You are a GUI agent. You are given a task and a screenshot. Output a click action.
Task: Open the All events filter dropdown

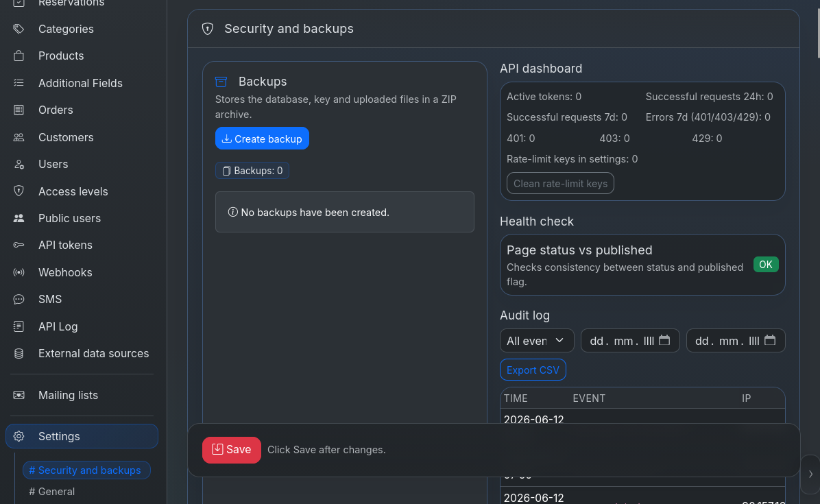pyautogui.click(x=537, y=341)
